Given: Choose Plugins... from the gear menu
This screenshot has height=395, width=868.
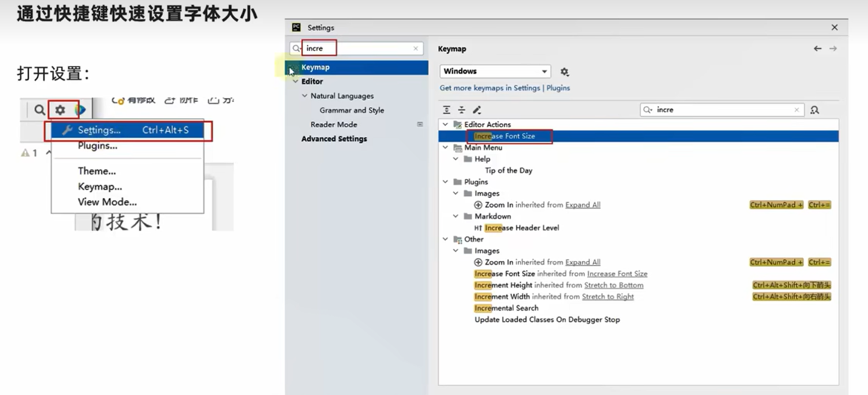Looking at the screenshot, I should point(97,145).
